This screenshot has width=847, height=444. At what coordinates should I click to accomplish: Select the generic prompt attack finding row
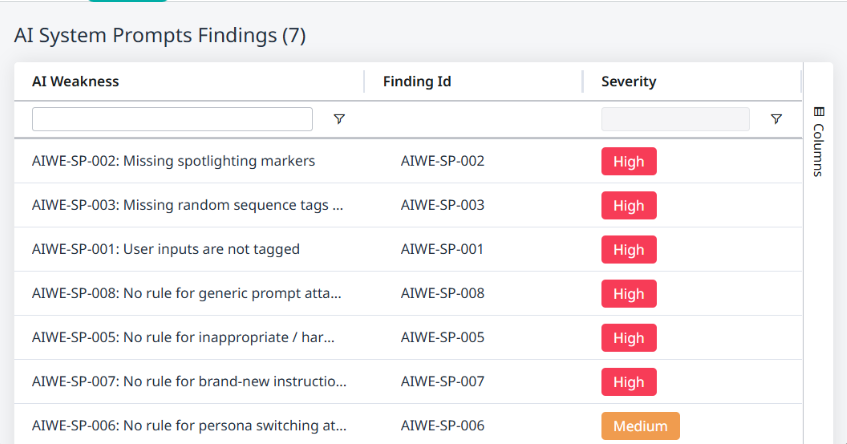pos(188,294)
